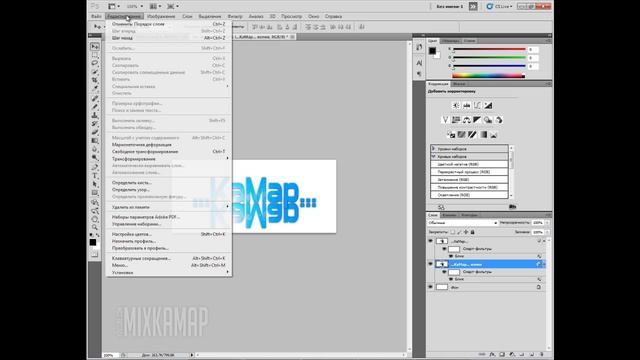Click the delete layer trash icon
640x360 pixels.
tap(542, 355)
